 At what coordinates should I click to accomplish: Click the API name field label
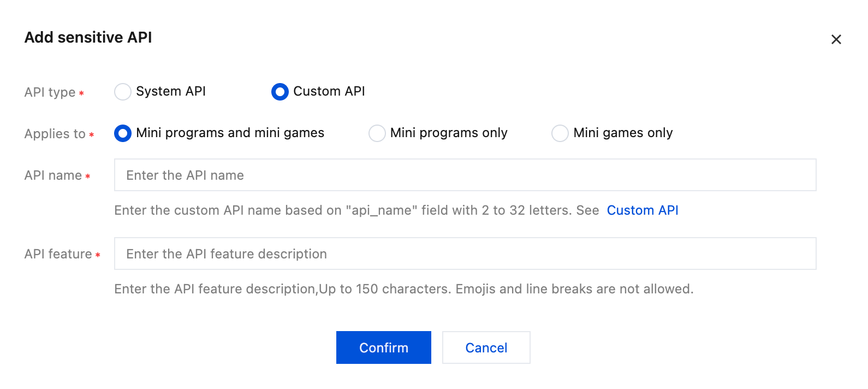(53, 175)
